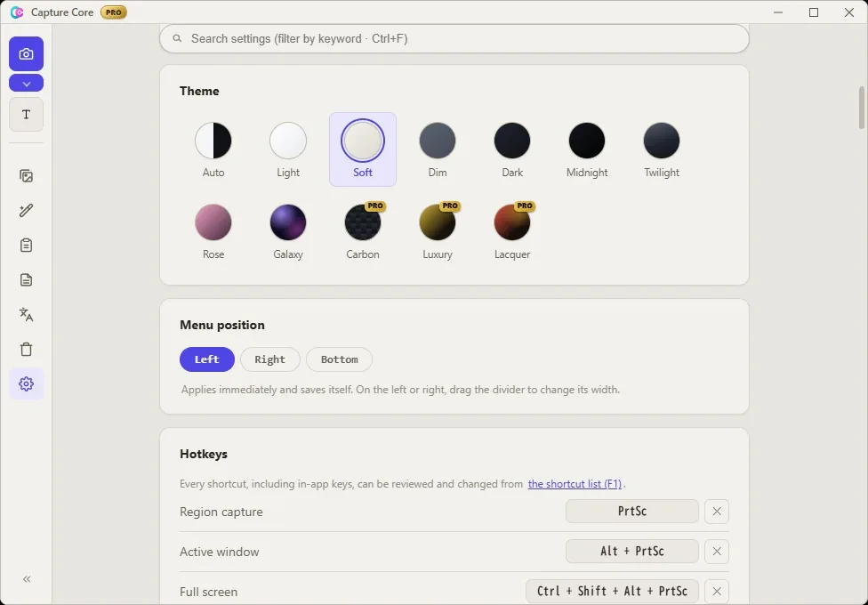
Task: Click the camera capture button in sidebar
Action: [26, 53]
